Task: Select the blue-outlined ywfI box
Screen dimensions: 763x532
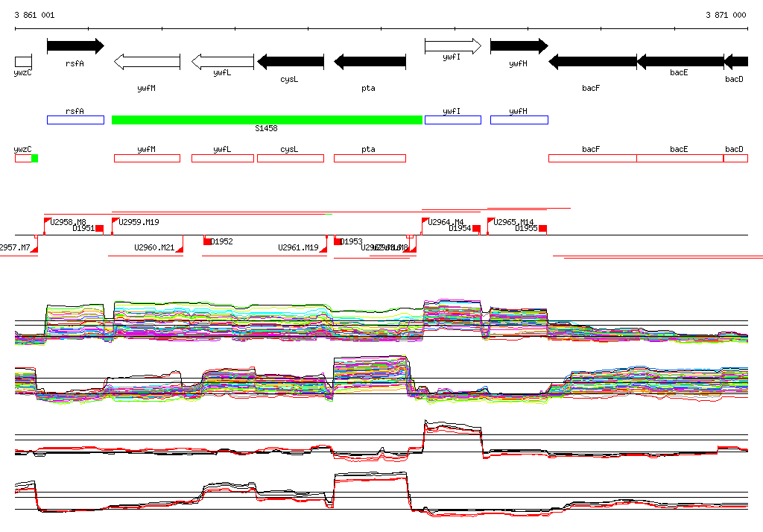Action: click(452, 120)
